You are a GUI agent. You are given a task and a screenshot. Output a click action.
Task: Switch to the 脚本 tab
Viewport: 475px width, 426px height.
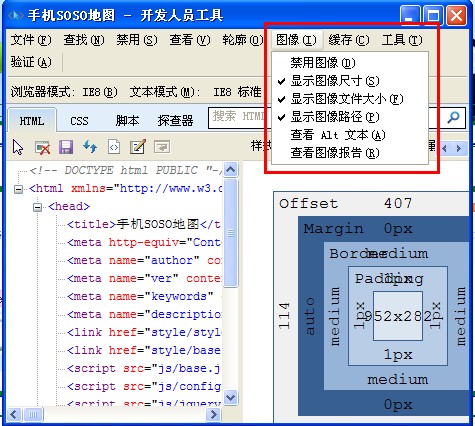pos(127,121)
